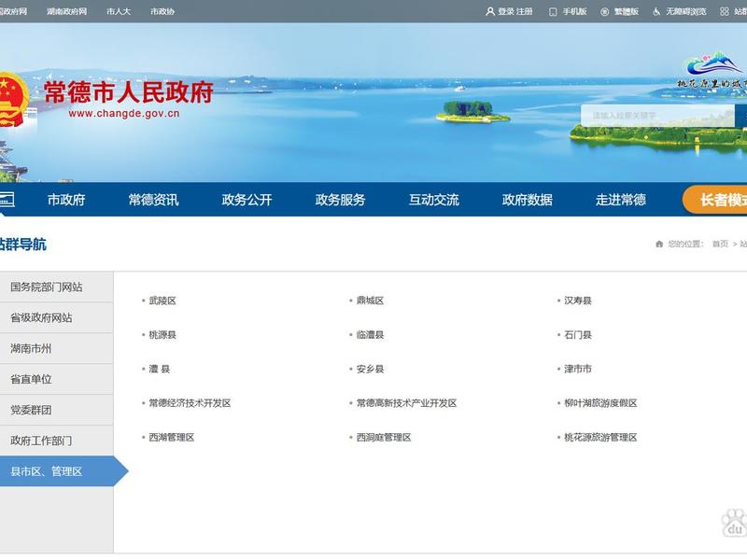
Task: Open the 鼎城区 link
Action: click(370, 301)
